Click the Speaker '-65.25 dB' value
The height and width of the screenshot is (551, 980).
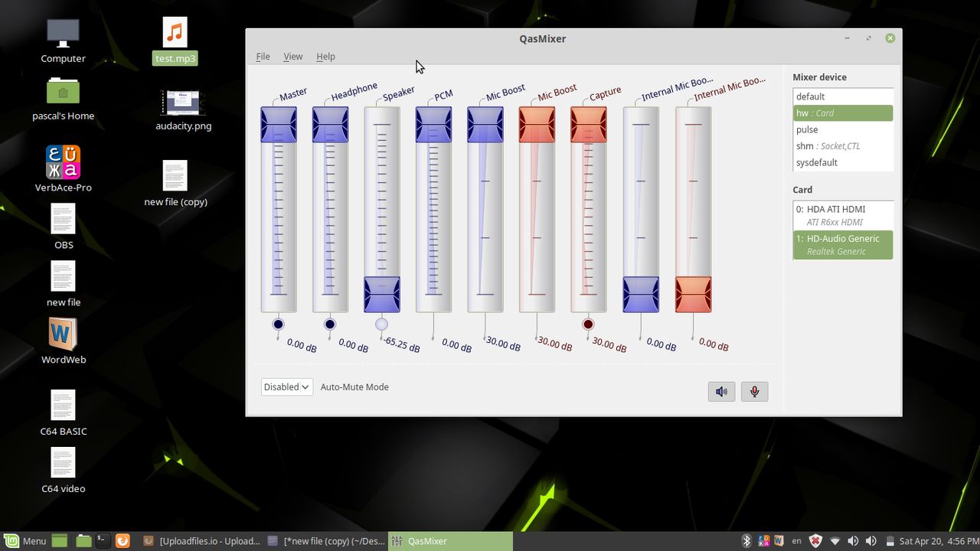click(x=402, y=344)
